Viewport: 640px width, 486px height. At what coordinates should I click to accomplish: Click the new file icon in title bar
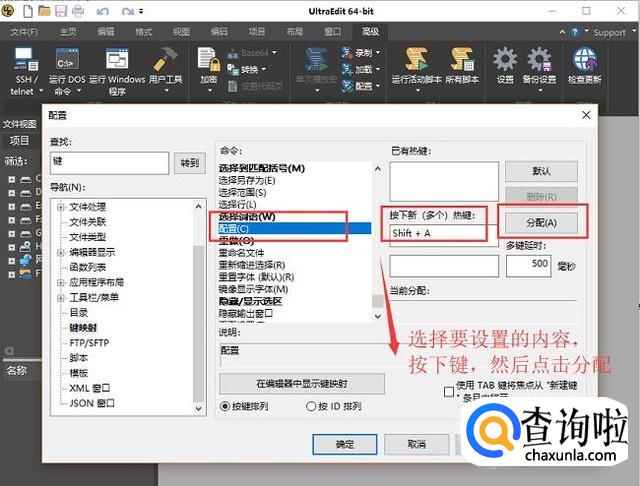click(x=28, y=11)
